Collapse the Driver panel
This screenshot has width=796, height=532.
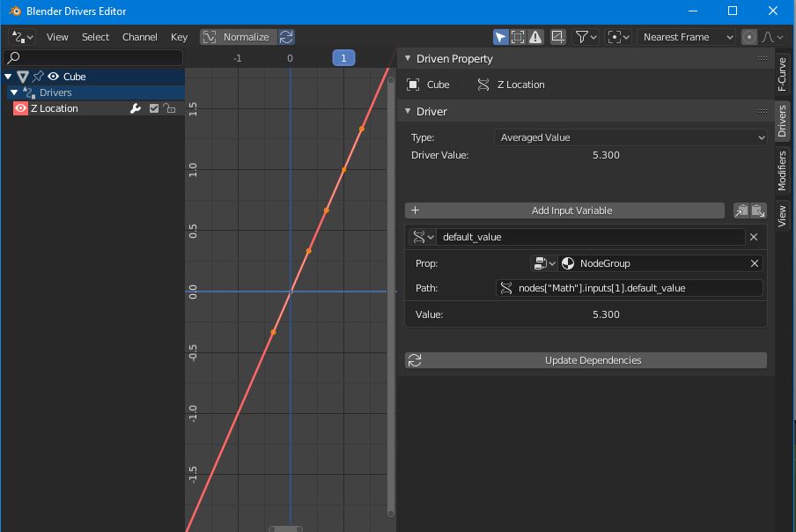(x=408, y=111)
